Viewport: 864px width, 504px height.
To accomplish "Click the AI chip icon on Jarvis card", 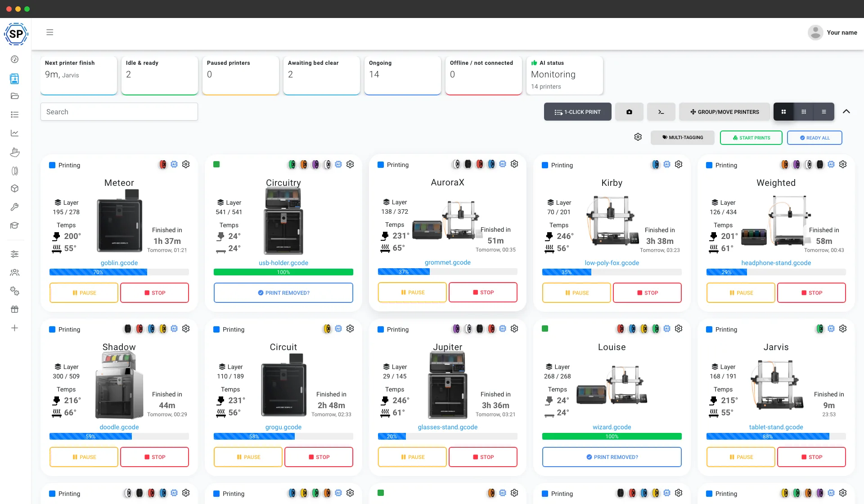I will pos(831,329).
